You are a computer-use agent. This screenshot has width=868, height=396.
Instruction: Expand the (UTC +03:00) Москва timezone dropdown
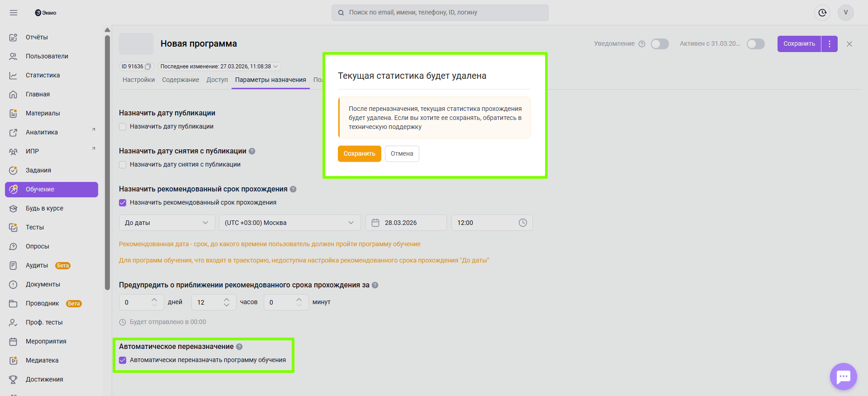tap(289, 223)
